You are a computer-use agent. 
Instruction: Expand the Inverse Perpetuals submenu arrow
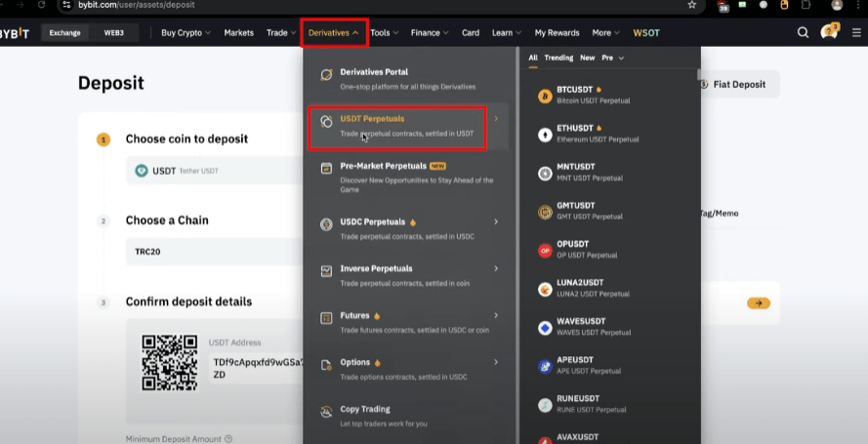[496, 268]
